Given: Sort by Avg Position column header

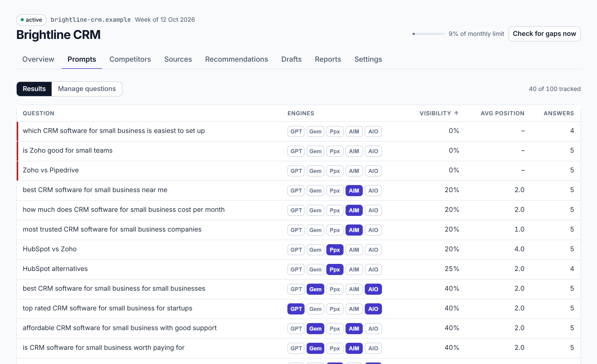Looking at the screenshot, I should pyautogui.click(x=502, y=113).
